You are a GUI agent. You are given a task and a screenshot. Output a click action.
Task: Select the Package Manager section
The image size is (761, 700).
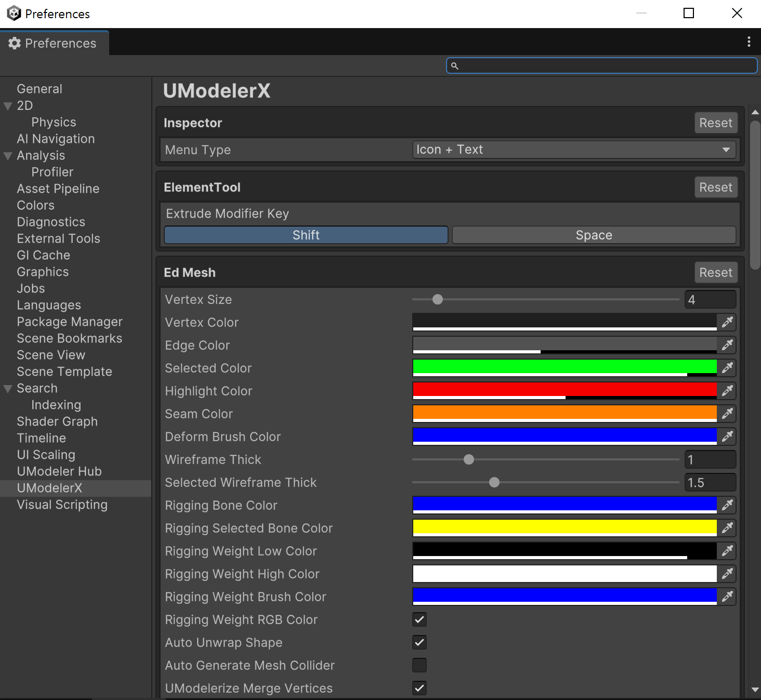70,322
